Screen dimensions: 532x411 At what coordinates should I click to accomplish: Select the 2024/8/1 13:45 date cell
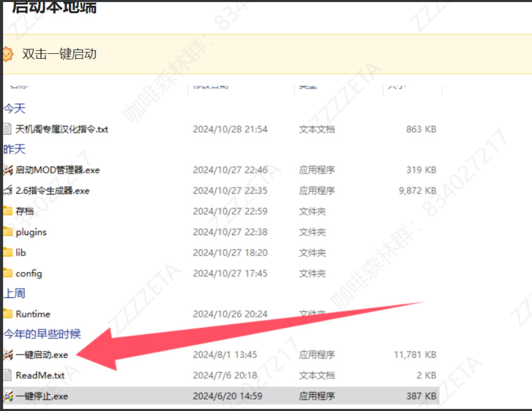[225, 355]
